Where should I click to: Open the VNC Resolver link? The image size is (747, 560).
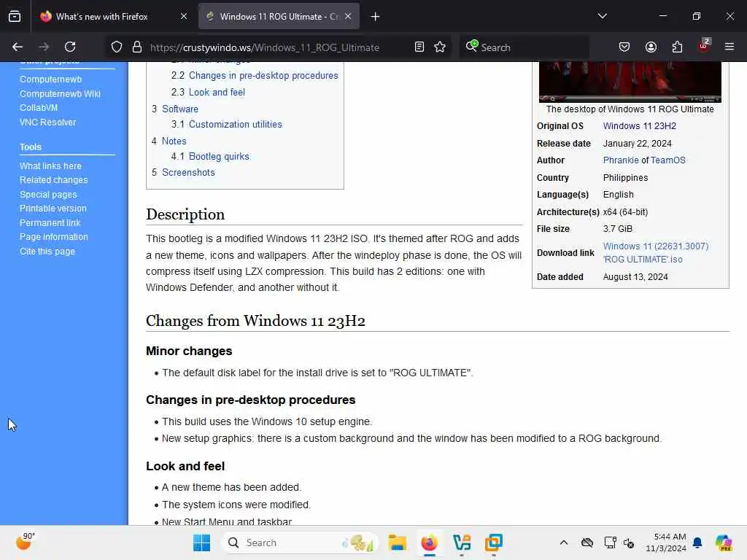(47, 122)
